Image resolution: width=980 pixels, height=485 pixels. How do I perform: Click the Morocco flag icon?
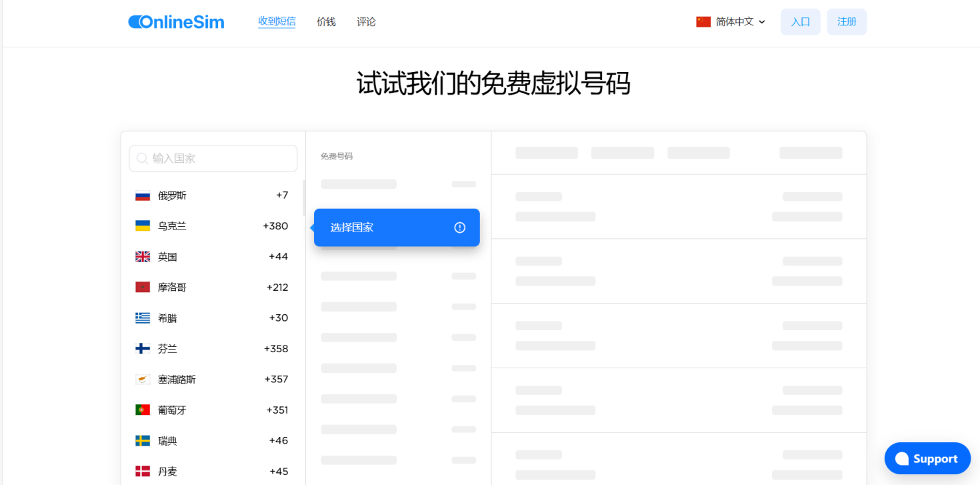pyautogui.click(x=143, y=288)
